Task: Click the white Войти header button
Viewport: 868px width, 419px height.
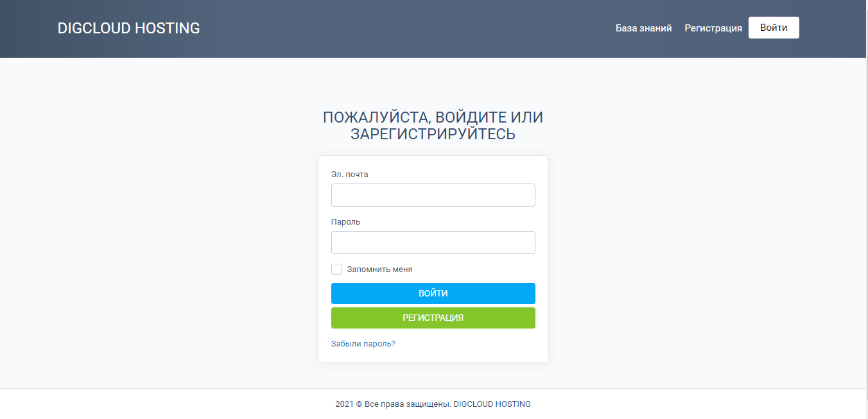Action: coord(774,28)
